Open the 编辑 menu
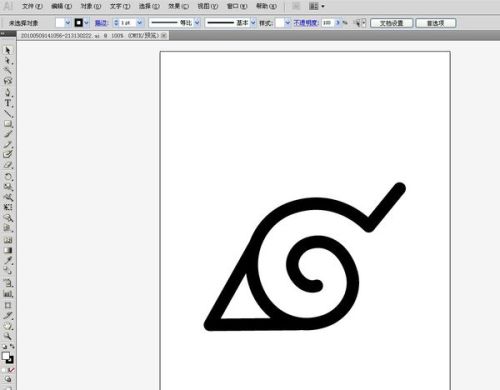The width and height of the screenshot is (500, 390). coord(61,6)
